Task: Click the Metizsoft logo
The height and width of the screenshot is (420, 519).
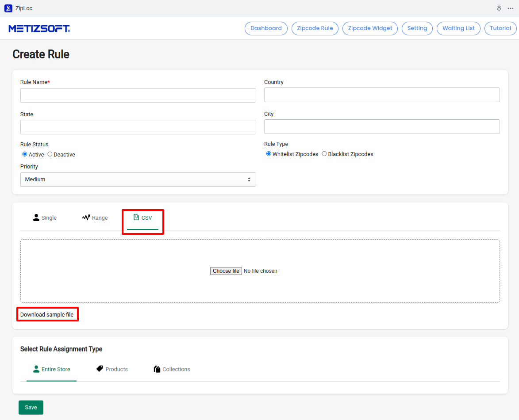Action: pos(39,29)
